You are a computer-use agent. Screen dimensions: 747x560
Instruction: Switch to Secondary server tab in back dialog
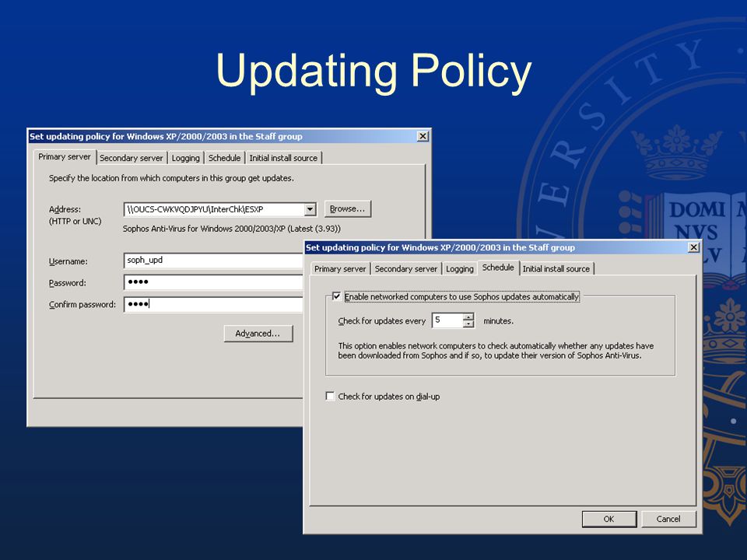point(131,158)
